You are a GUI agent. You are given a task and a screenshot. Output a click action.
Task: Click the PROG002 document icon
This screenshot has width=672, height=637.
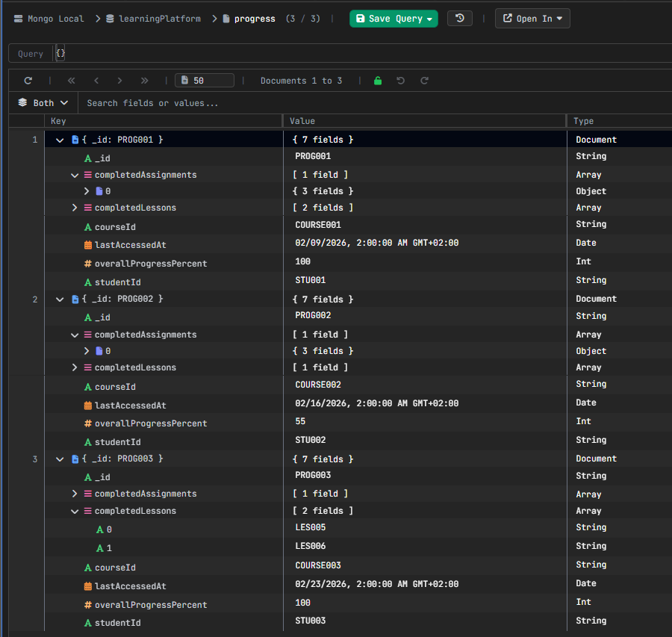(x=75, y=299)
